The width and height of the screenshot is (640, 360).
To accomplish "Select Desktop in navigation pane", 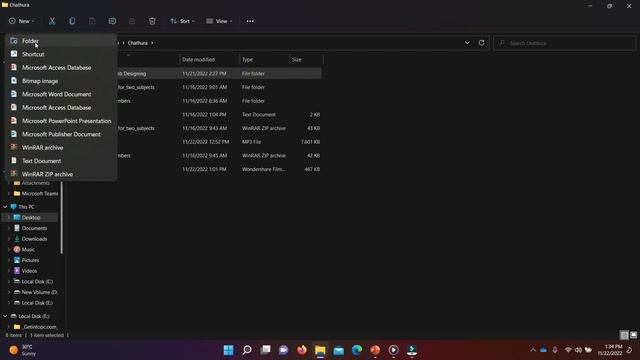I will click(31, 218).
